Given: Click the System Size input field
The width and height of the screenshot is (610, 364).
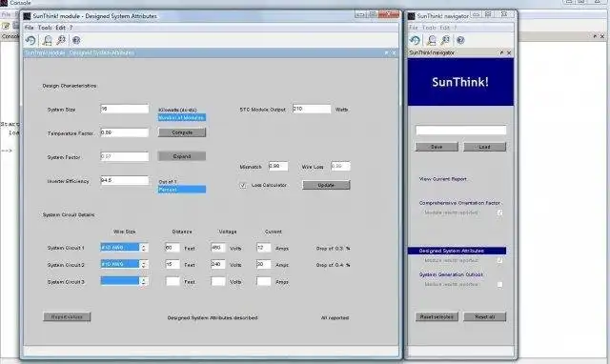Looking at the screenshot, I should pos(125,109).
